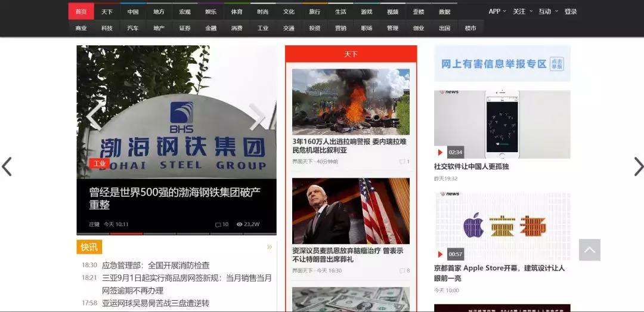Expand the APP dropdown menu
This screenshot has width=644, height=312.
coord(497,11)
